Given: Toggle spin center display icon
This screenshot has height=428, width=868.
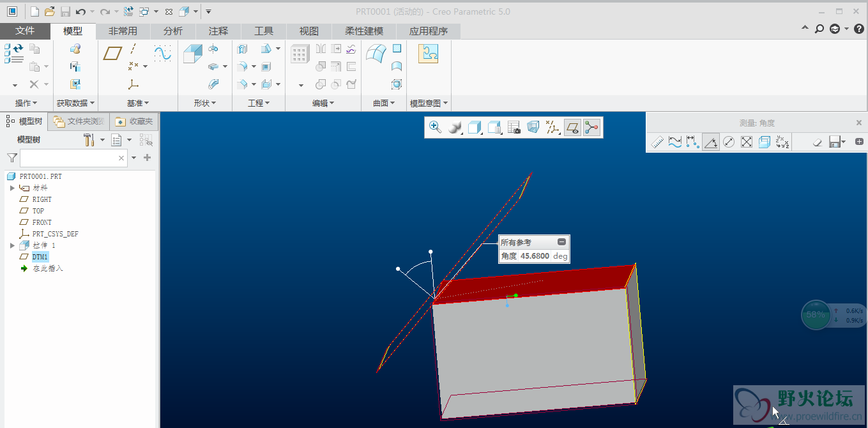Looking at the screenshot, I should 591,127.
